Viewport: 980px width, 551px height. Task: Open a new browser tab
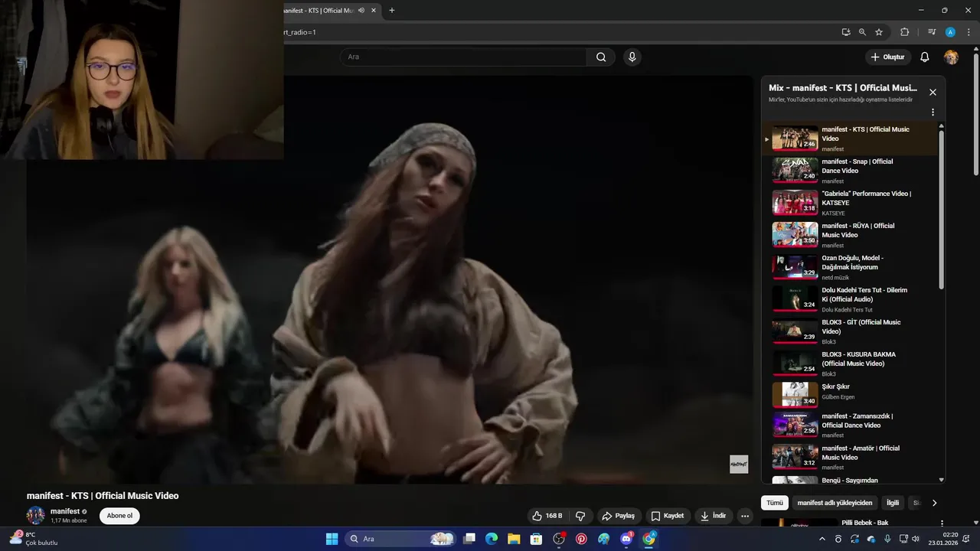click(x=392, y=11)
